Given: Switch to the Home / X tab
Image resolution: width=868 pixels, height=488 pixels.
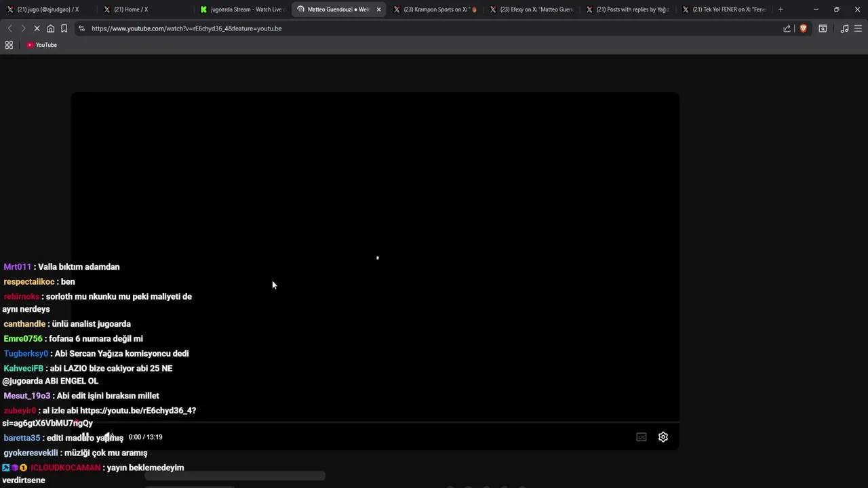Looking at the screenshot, I should 144,9.
